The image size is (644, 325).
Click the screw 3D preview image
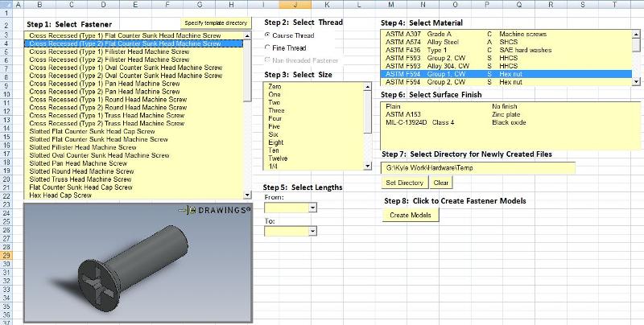(x=138, y=262)
